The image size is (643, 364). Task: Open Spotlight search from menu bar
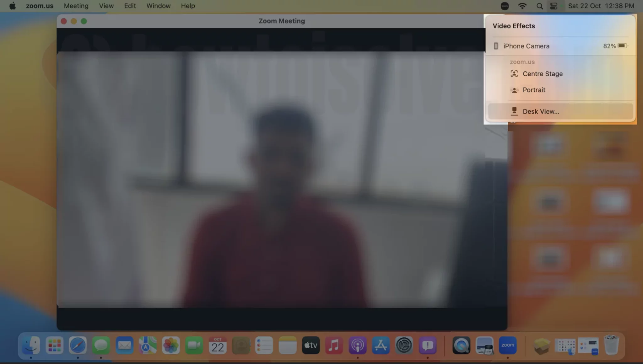click(539, 6)
